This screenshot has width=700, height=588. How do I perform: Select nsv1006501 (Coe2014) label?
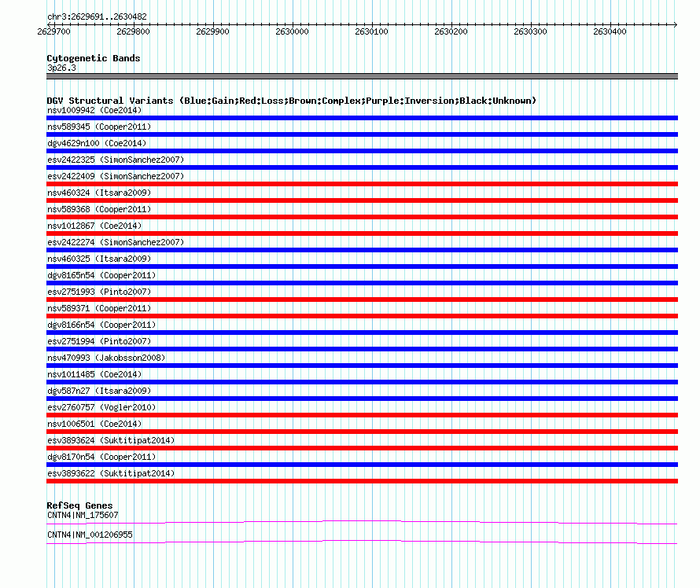pos(94,424)
